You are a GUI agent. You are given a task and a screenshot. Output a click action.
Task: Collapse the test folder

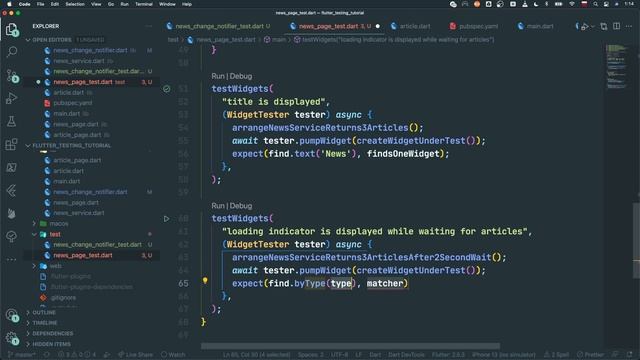pos(35,234)
